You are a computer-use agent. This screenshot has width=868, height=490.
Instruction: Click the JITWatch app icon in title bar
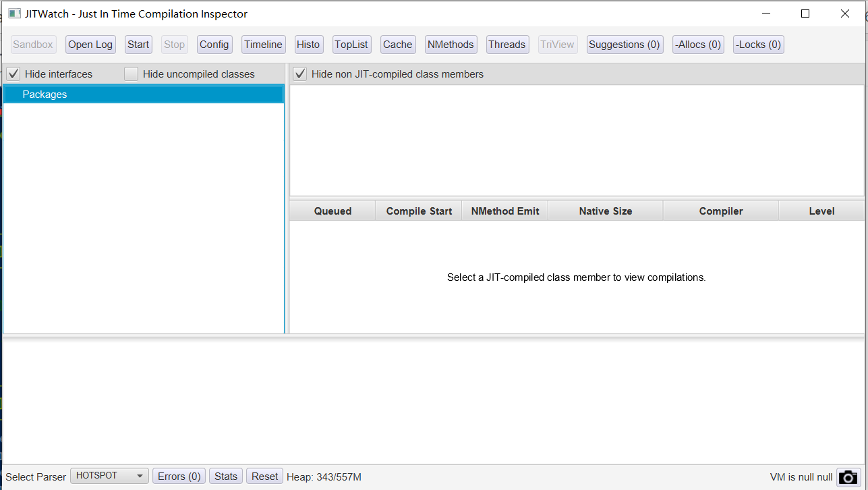(x=14, y=13)
